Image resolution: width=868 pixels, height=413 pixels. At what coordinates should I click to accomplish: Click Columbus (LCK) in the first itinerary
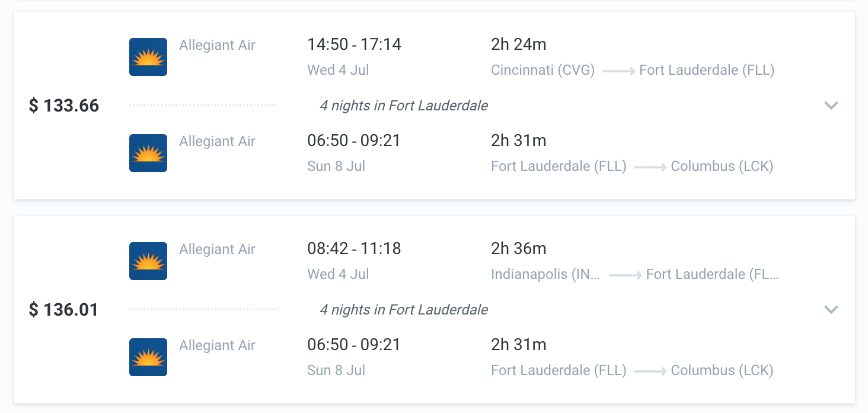pyautogui.click(x=722, y=166)
